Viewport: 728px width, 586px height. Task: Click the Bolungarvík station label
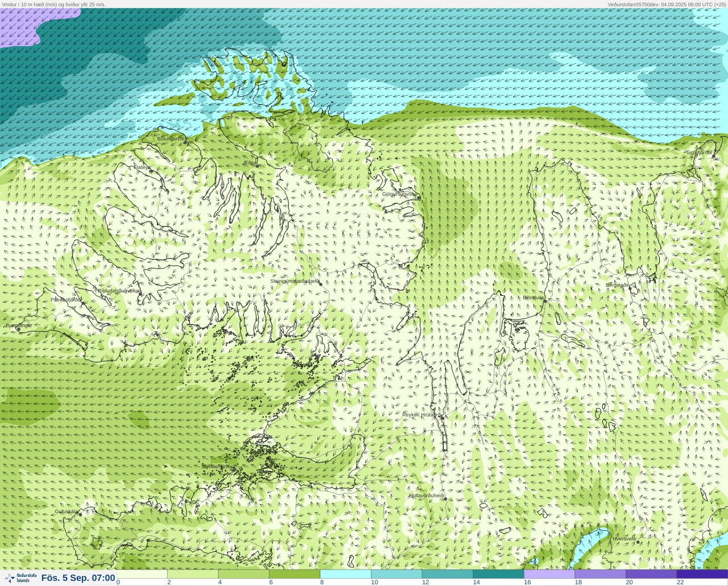point(171,138)
